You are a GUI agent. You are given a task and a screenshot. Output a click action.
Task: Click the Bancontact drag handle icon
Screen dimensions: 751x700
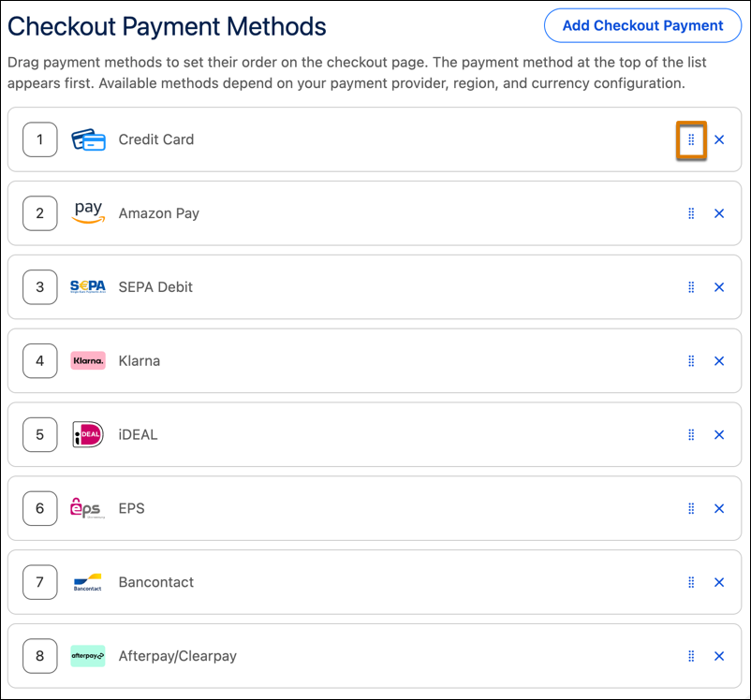pos(691,582)
